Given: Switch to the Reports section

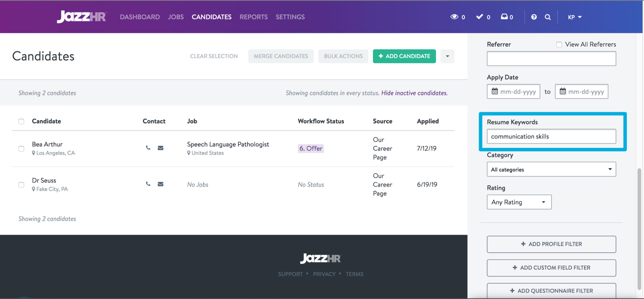Looking at the screenshot, I should pyautogui.click(x=254, y=17).
